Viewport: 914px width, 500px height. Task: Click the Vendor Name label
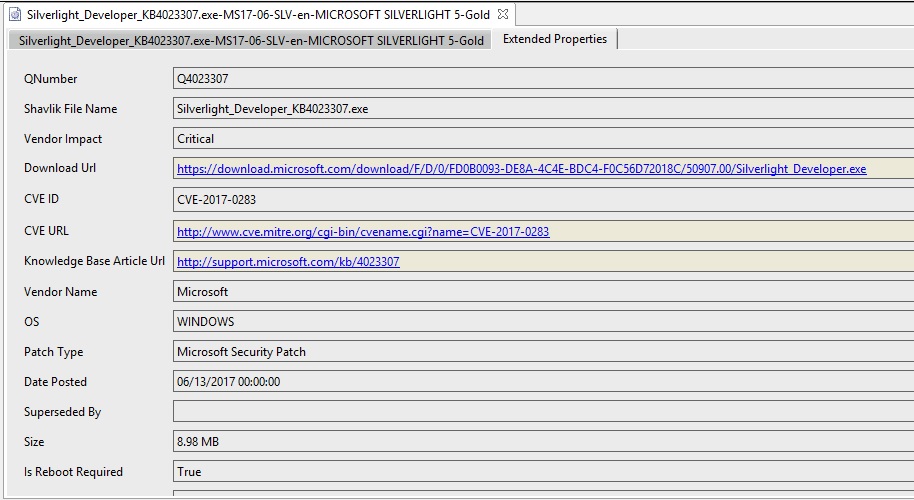pos(60,292)
